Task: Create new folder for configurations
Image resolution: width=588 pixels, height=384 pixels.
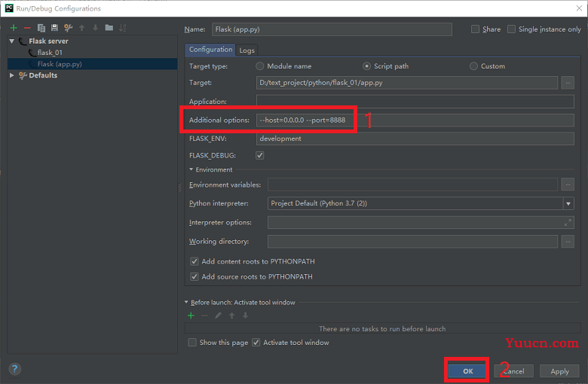Action: click(109, 28)
